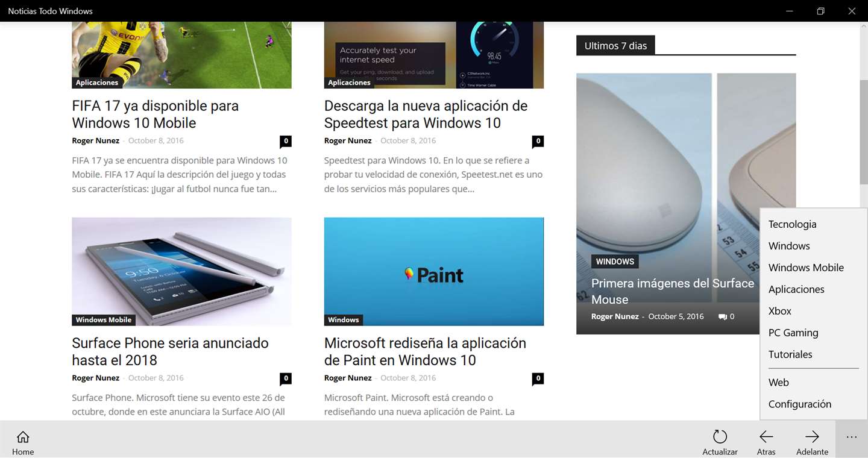Choose Windows Mobile menu entry

[x=806, y=268]
